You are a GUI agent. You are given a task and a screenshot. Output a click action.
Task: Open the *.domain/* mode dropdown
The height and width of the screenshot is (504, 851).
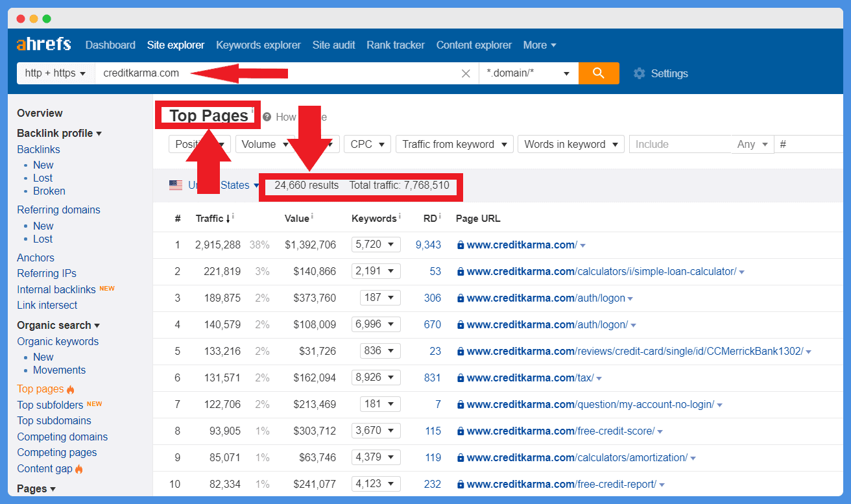[x=528, y=73]
